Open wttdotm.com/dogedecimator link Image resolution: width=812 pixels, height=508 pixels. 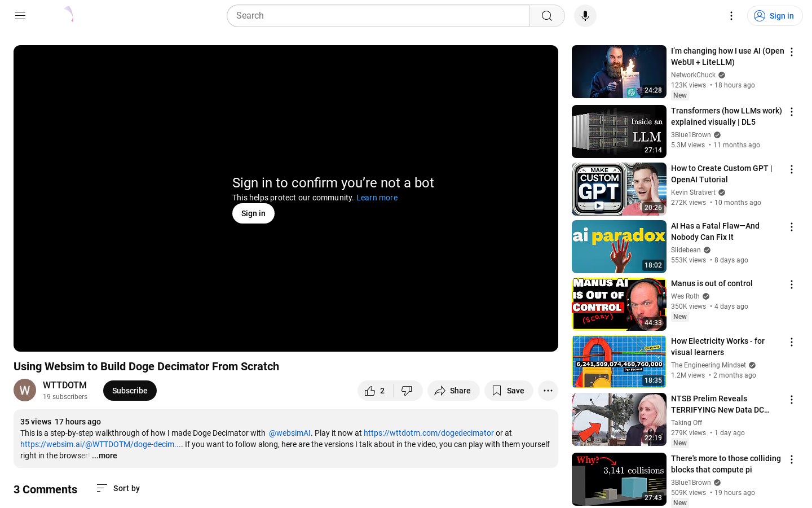point(429,433)
